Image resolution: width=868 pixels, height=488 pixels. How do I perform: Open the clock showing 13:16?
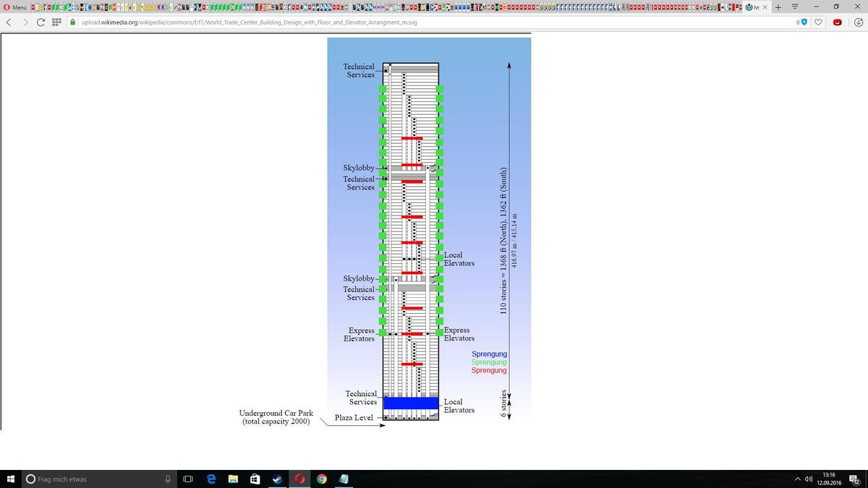click(829, 479)
